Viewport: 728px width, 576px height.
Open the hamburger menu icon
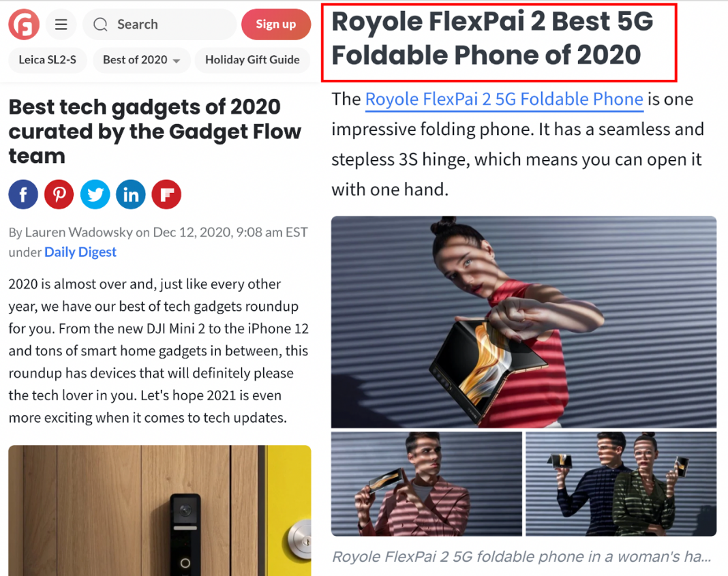(61, 24)
